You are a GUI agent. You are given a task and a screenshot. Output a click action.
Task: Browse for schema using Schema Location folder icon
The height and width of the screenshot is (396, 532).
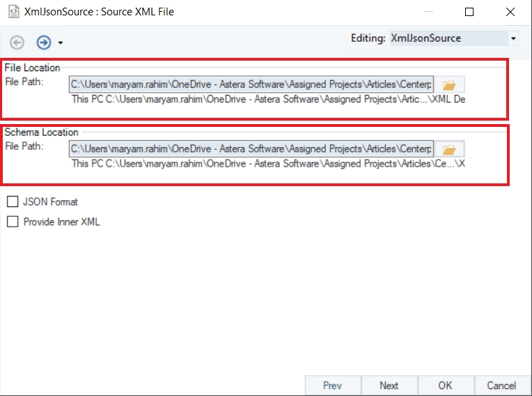pos(449,149)
